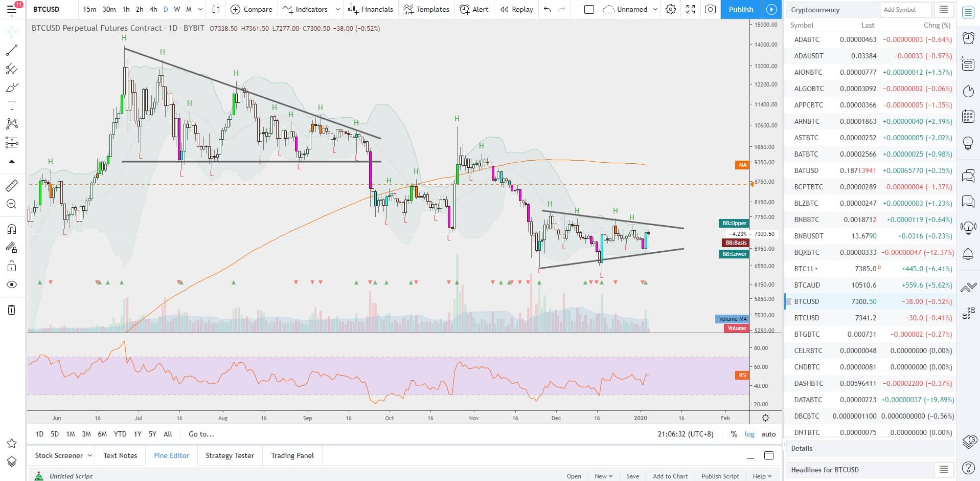Start bar Replay mode
The image size is (980, 481).
(x=517, y=9)
